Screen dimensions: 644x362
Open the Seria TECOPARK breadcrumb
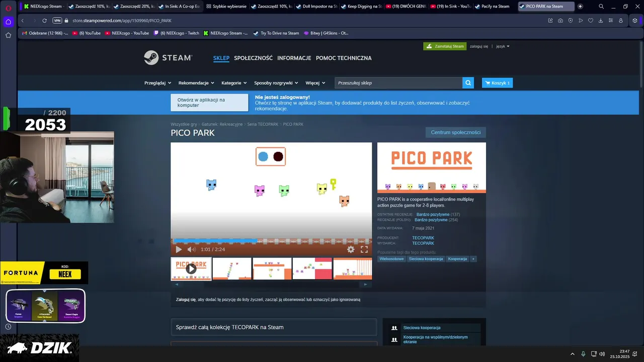(263, 124)
